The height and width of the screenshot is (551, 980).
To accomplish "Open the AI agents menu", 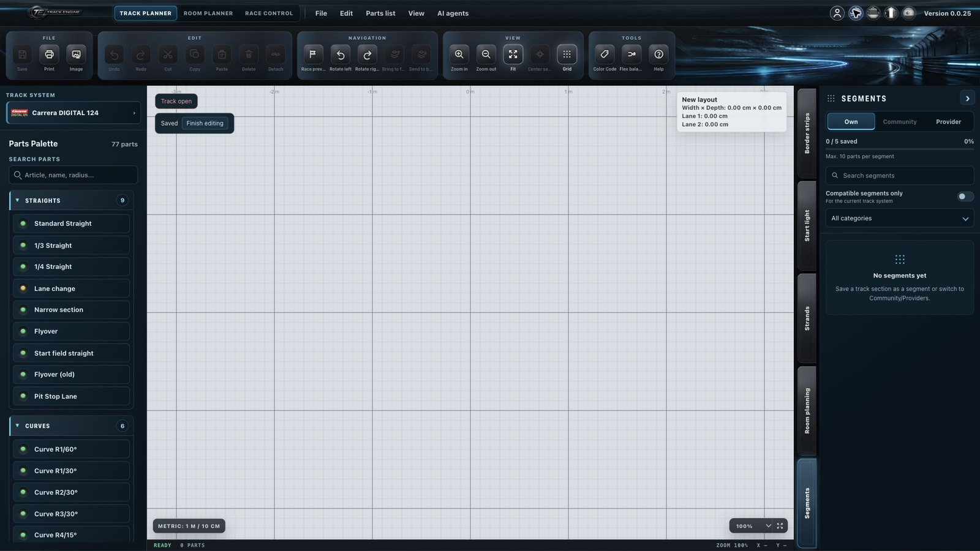I will 453,13.
